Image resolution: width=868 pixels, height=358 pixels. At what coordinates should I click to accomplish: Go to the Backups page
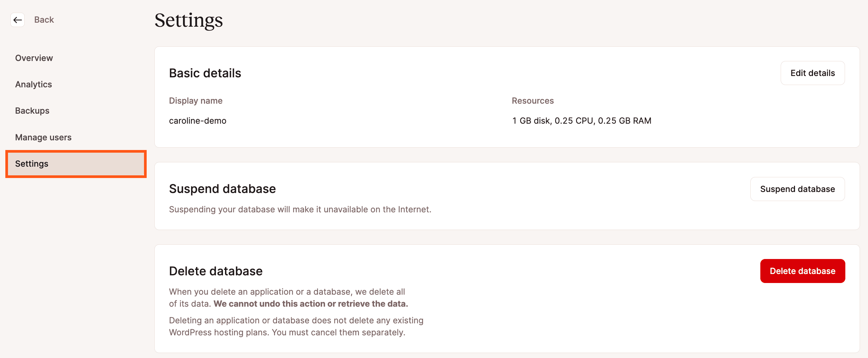32,111
